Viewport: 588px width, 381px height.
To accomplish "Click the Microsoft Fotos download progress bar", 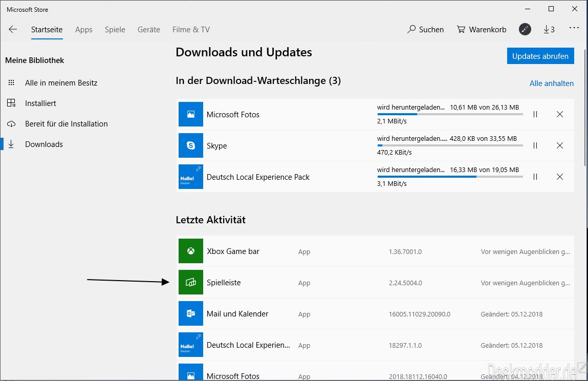I will coord(450,114).
